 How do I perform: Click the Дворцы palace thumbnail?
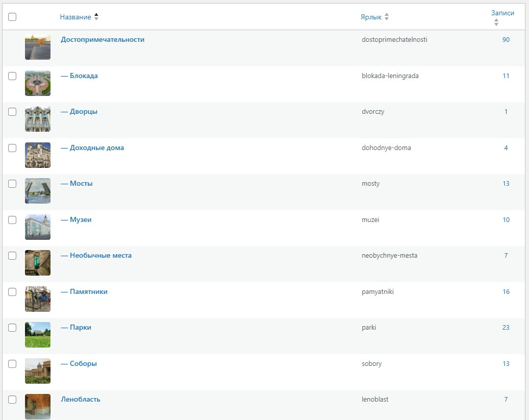pyautogui.click(x=38, y=119)
